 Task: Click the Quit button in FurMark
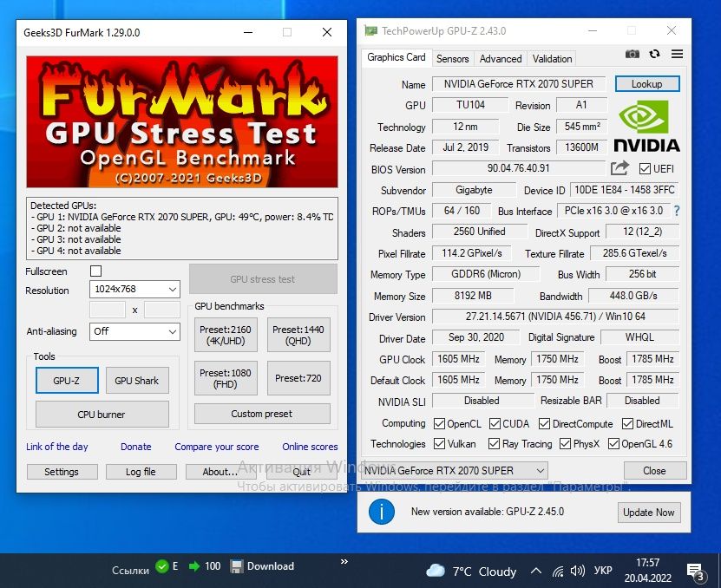[301, 472]
